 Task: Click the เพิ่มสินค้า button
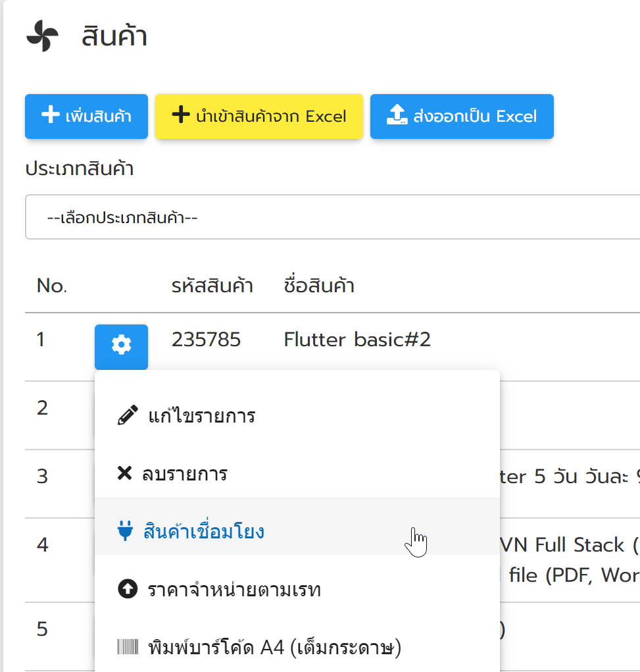point(87,116)
